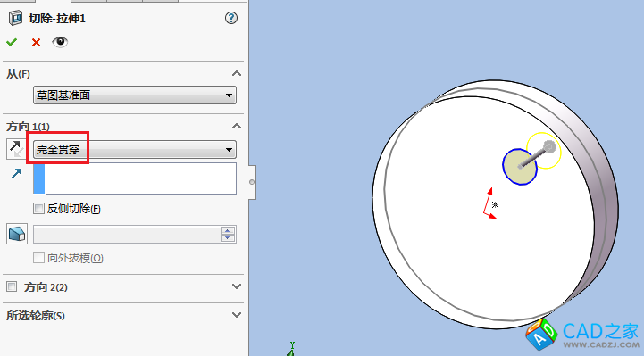Viewport: 644px width, 356px height.
Task: Click the direction of extrusion arrow icon
Action: 16,173
